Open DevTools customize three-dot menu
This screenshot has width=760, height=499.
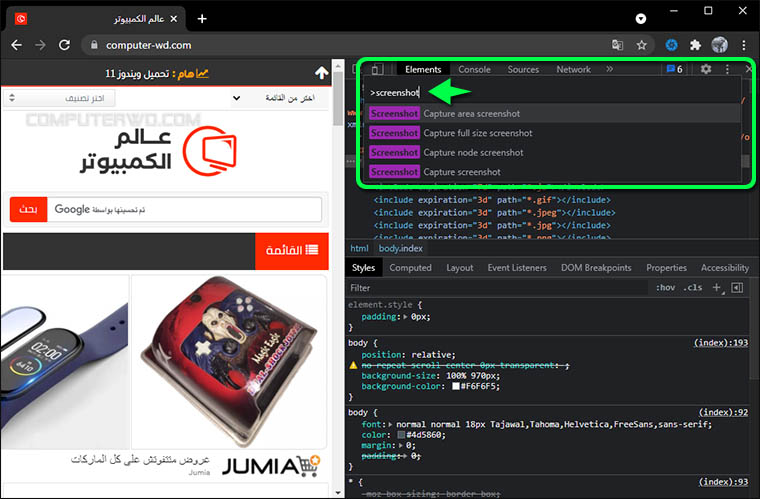[x=727, y=69]
